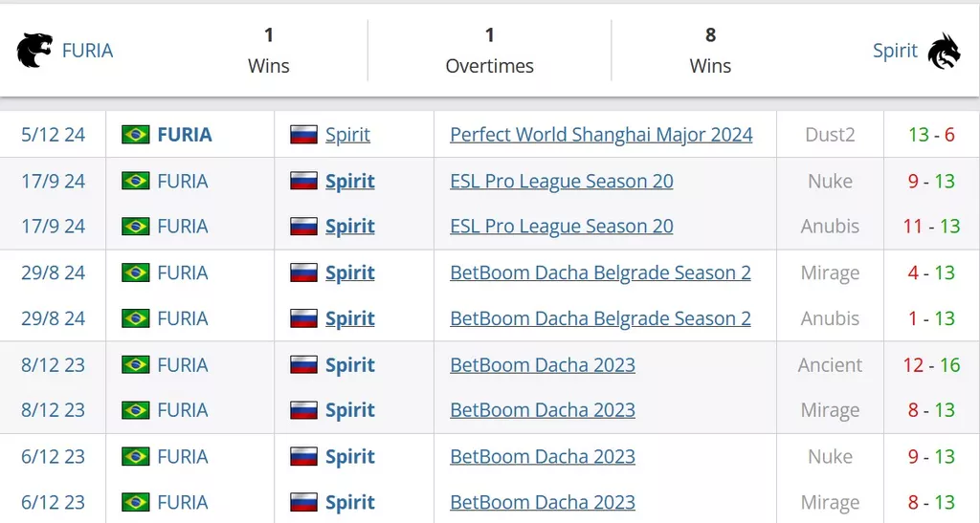Open BetBoom Dacha 2023 link on Ancient row
Screen dimensions: 980x523
[x=543, y=364]
